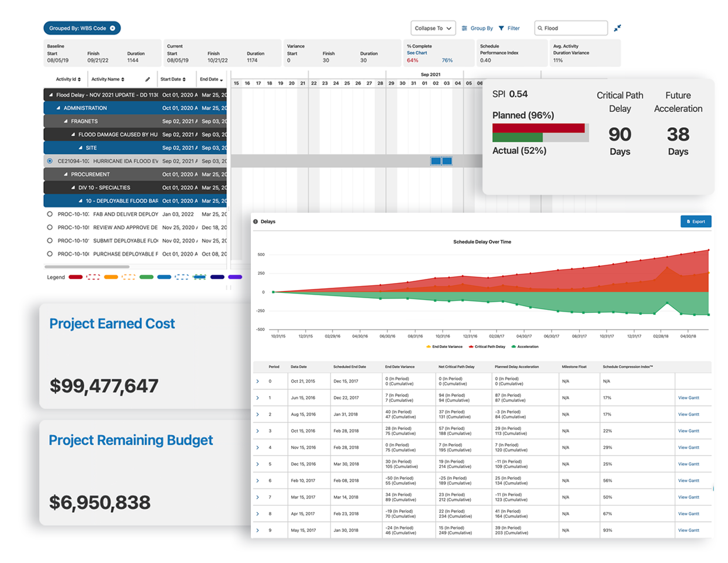Screen dimensions: 728x563
Task: Expand Period 0 row in the Delays table
Action: (x=258, y=381)
